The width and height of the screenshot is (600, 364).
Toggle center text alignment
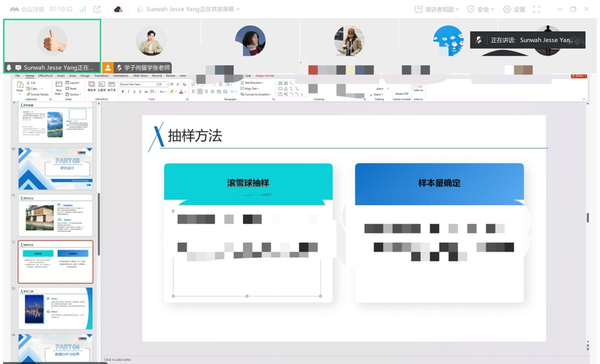pyautogui.click(x=199, y=91)
